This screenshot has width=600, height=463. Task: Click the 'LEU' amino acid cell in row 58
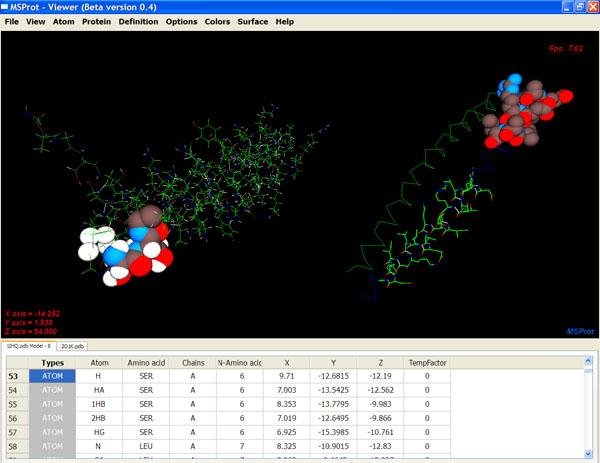[x=146, y=447]
